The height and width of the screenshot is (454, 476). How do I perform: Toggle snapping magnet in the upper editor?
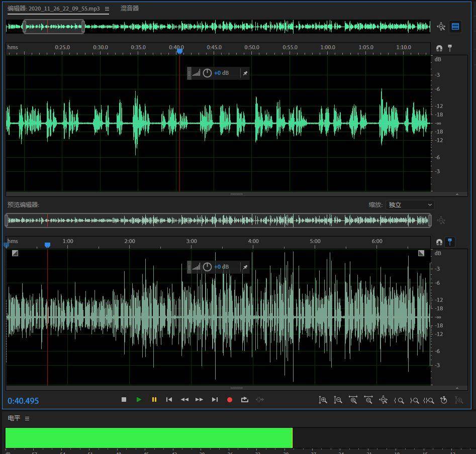click(x=439, y=48)
